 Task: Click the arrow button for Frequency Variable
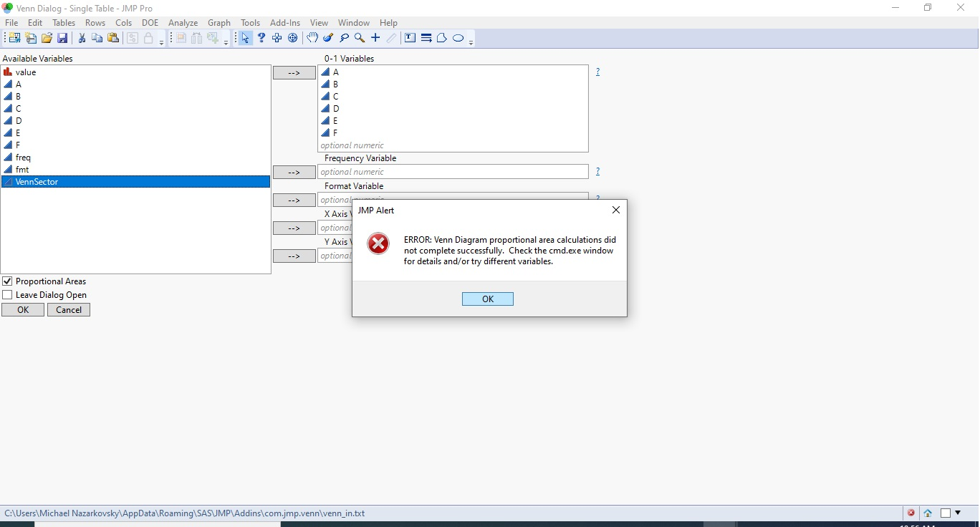click(294, 173)
